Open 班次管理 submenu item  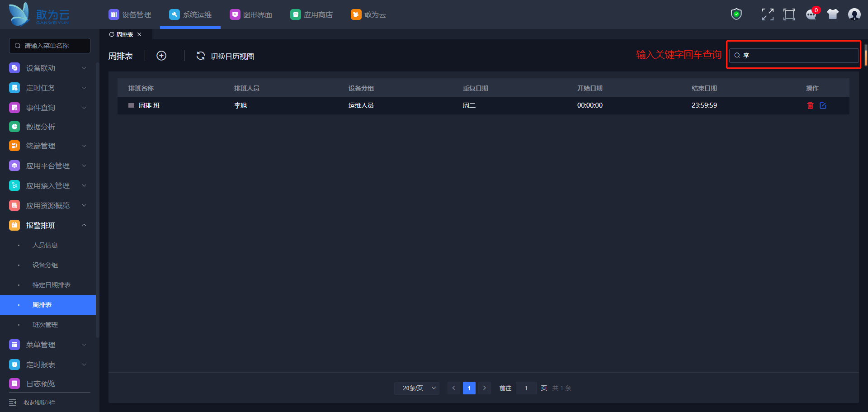[45, 325]
